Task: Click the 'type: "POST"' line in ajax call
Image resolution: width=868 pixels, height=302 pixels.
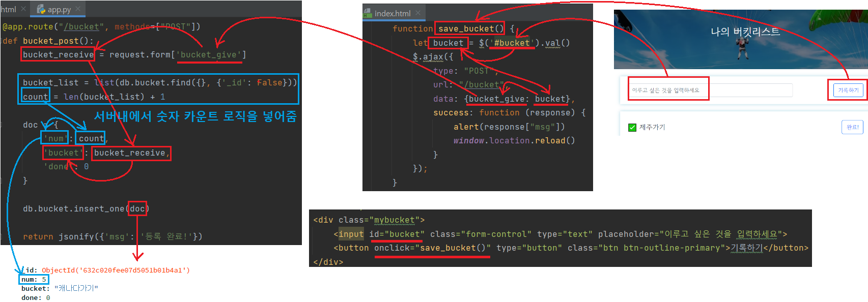Action: pyautogui.click(x=466, y=71)
